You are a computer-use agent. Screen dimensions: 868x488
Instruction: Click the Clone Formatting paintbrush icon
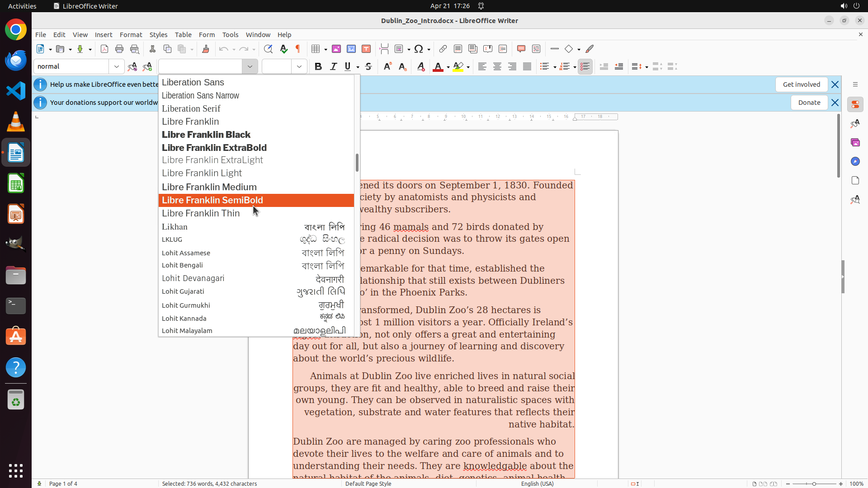pos(206,49)
